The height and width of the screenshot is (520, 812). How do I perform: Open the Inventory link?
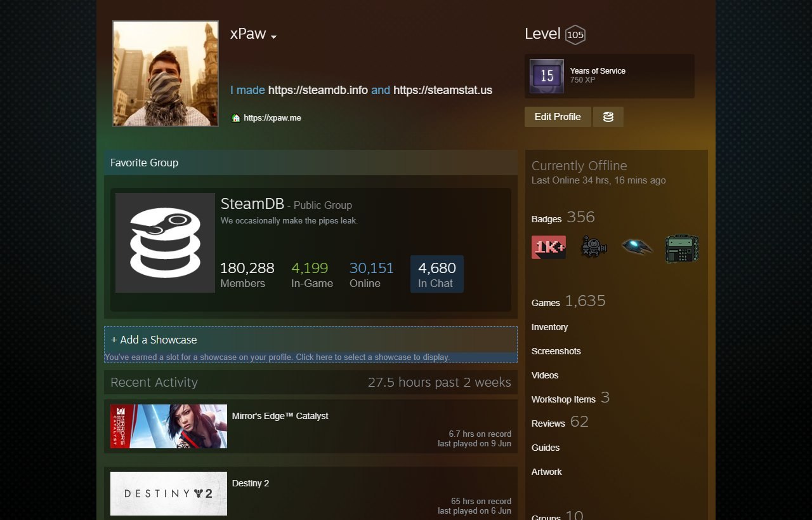point(549,327)
